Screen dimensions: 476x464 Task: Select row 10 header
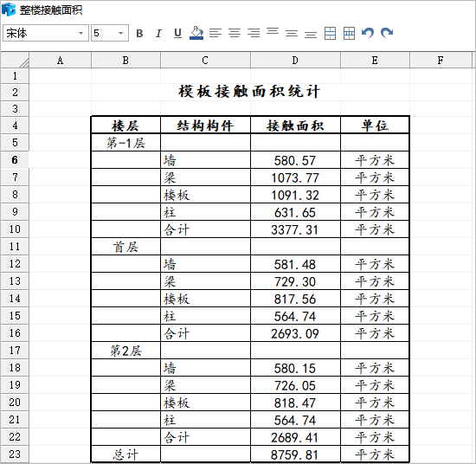[x=15, y=229]
